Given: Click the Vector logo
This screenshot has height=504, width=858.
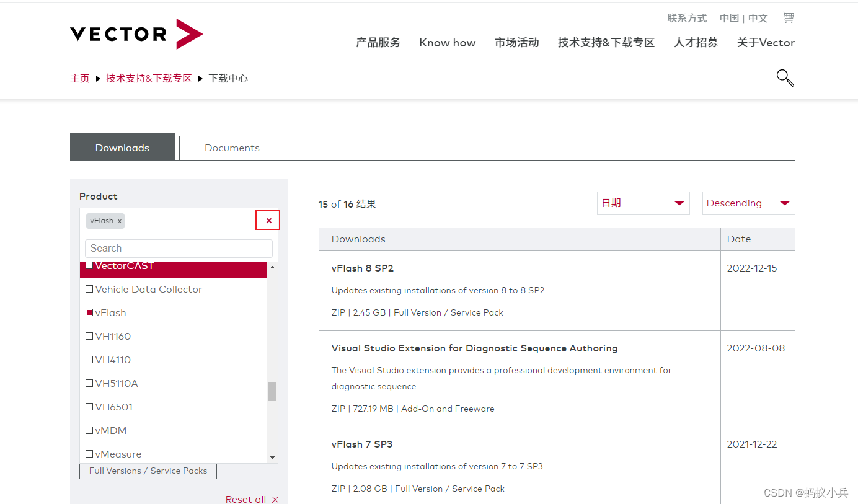Looking at the screenshot, I should 136,34.
